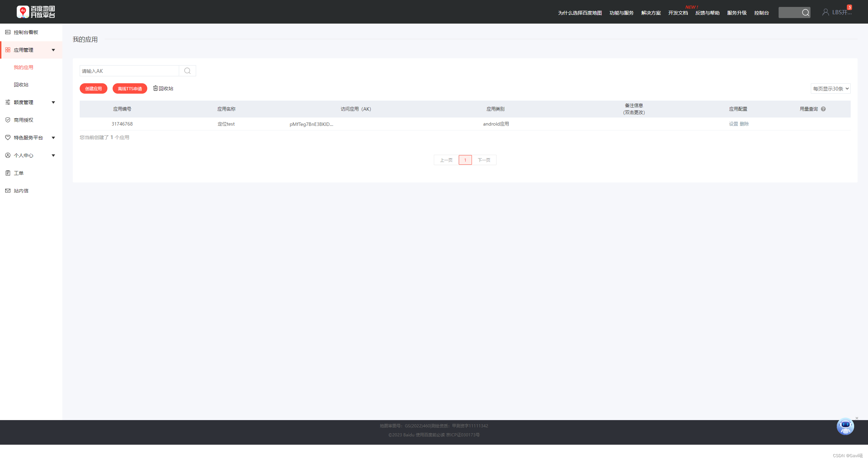Close the robot assistant with small X

pos(857,418)
